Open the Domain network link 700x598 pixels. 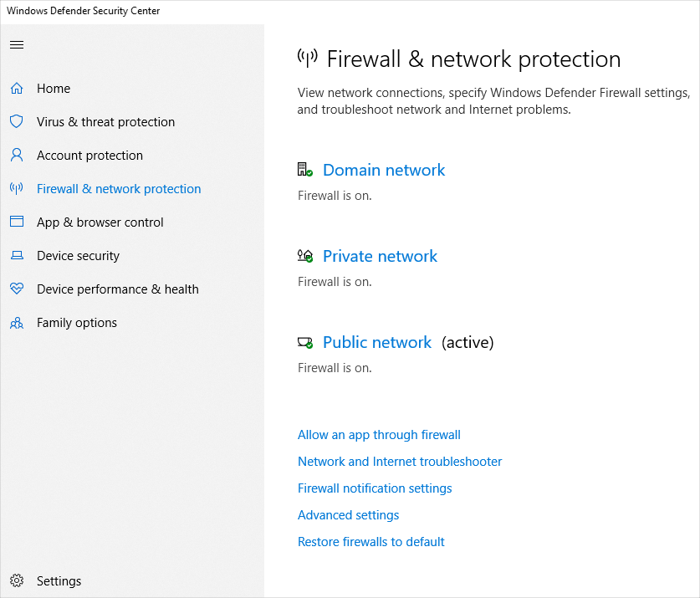[384, 170]
